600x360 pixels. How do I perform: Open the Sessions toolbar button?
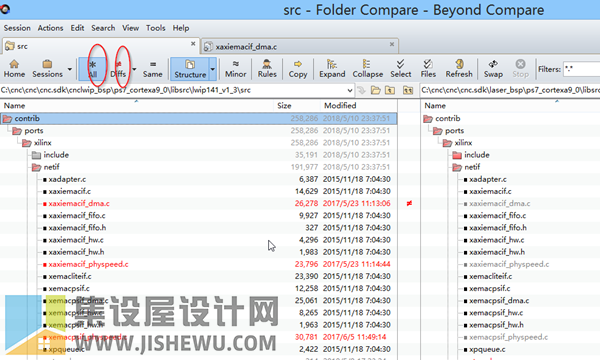[x=47, y=69]
